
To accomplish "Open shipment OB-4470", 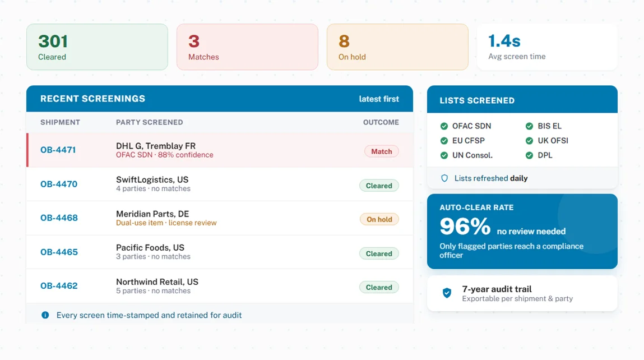I will click(x=59, y=184).
